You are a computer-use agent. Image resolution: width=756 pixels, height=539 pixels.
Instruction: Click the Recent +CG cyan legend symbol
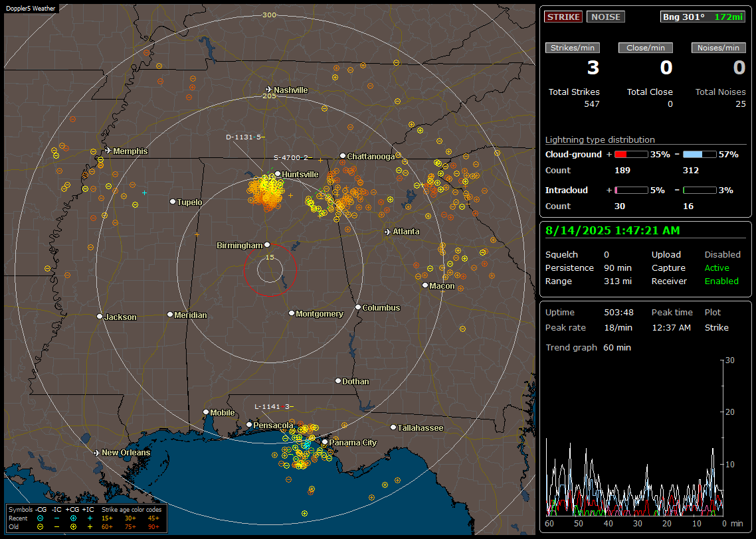73,518
